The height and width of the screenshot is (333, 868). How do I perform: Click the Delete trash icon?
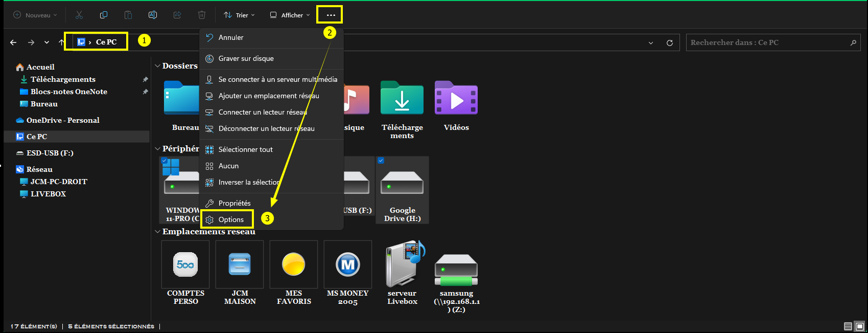(202, 15)
